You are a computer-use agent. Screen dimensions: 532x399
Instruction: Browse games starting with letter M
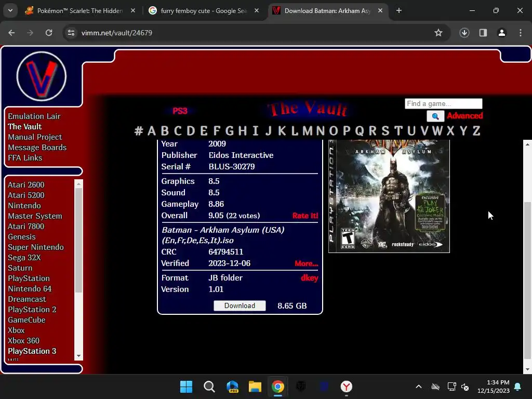click(x=307, y=130)
